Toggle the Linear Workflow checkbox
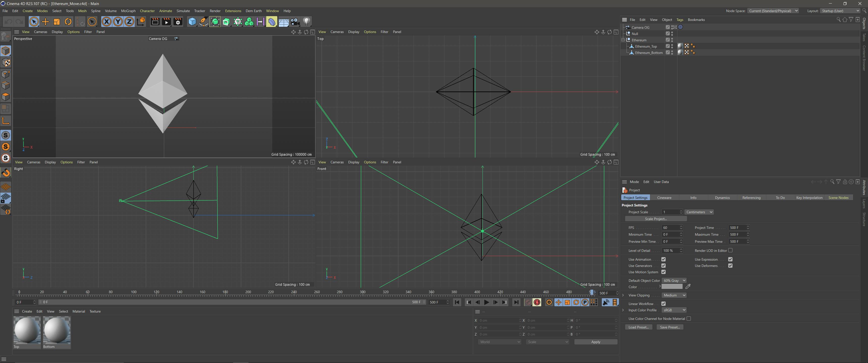 point(663,304)
